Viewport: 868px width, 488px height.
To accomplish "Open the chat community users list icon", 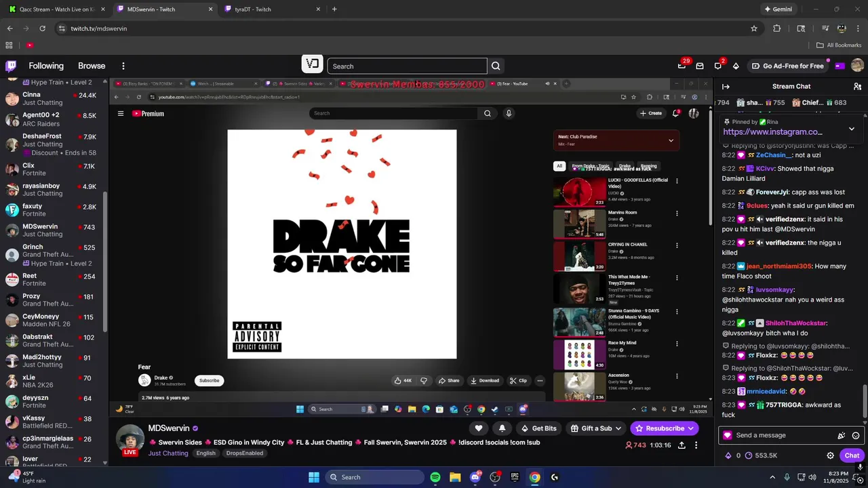I will [x=857, y=86].
